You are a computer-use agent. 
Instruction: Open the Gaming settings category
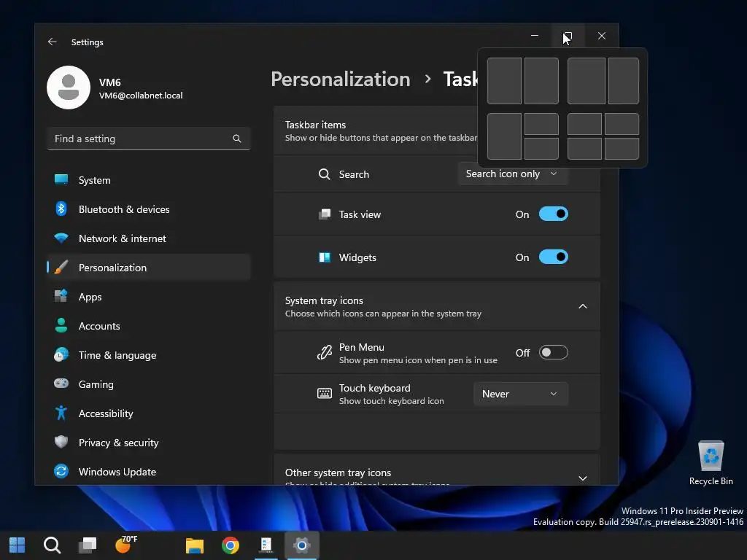point(149,384)
